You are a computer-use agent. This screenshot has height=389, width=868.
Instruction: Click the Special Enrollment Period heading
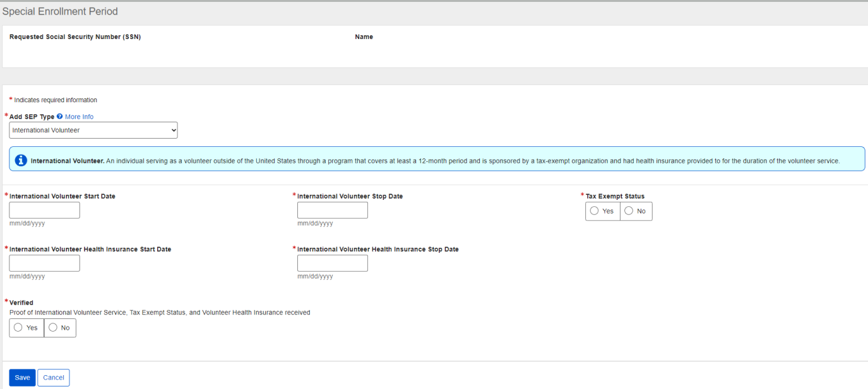60,11
